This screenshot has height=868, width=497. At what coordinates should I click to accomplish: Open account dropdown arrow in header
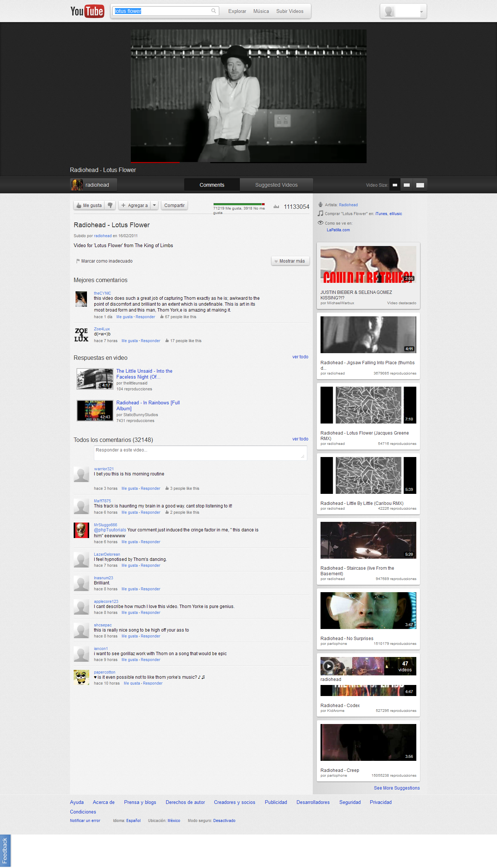(x=421, y=12)
